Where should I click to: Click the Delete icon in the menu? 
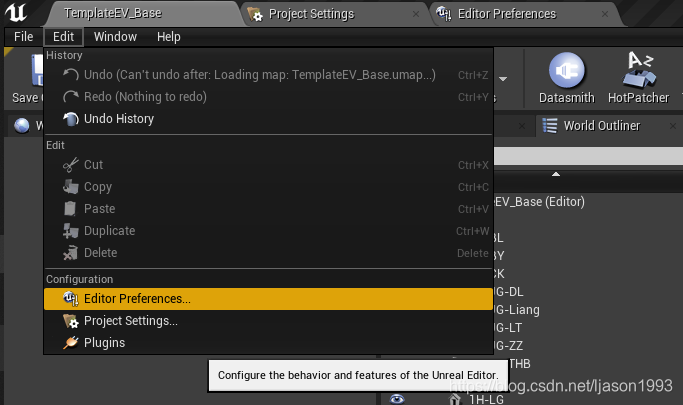tap(71, 253)
